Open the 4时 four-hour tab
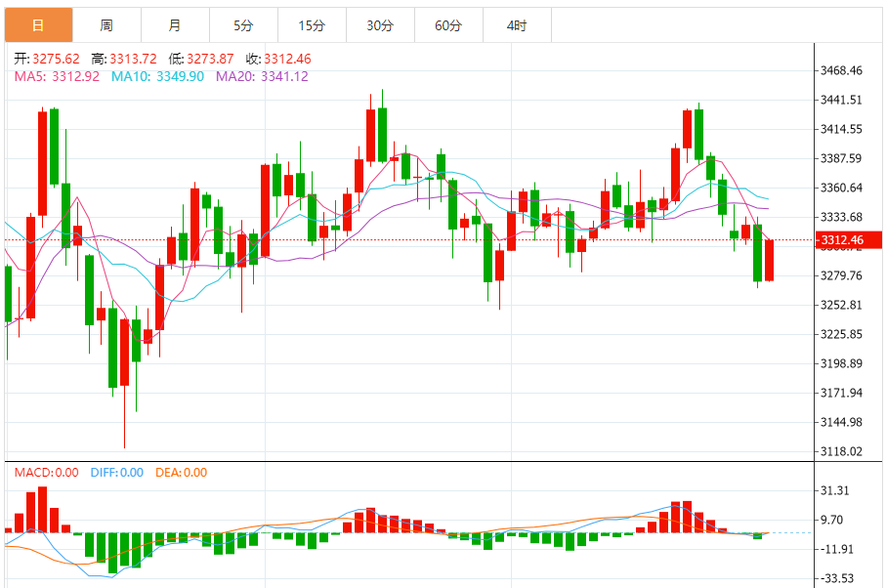Screen dimensions: 887x588 point(518,25)
